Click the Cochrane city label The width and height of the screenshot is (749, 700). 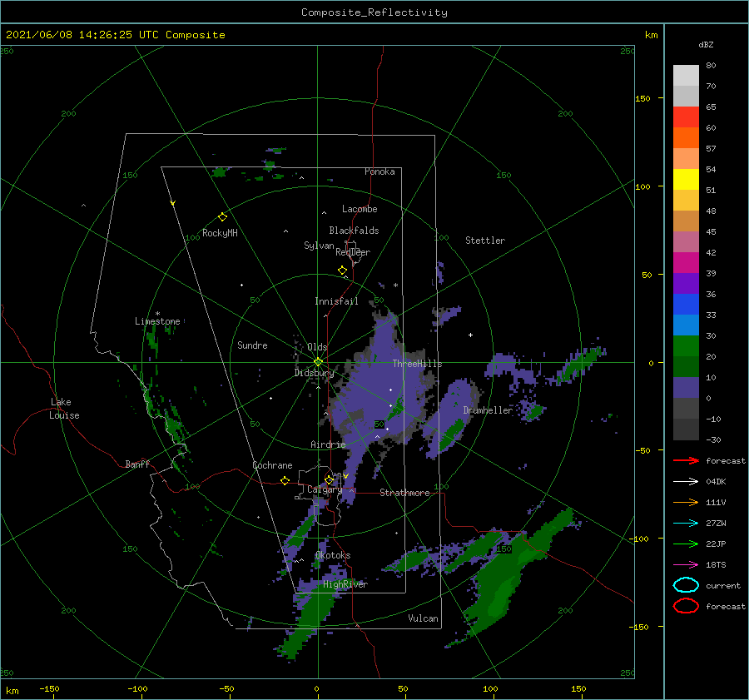pos(272,465)
